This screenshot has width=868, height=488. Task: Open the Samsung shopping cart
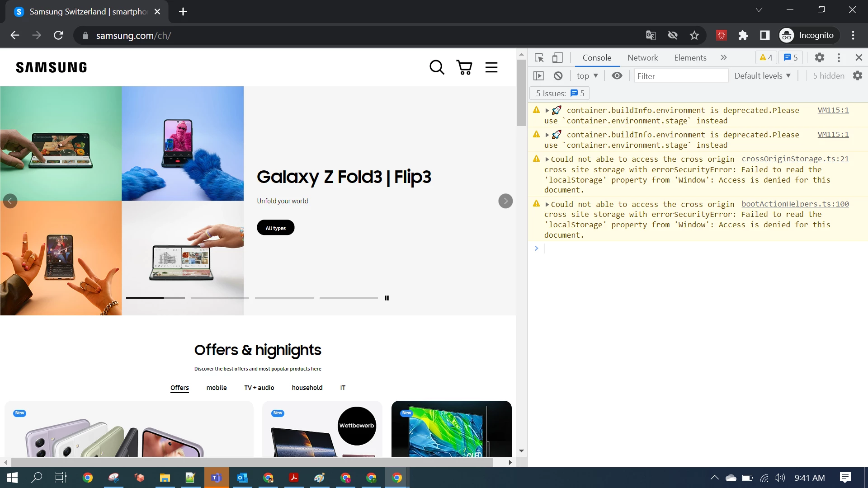tap(464, 67)
